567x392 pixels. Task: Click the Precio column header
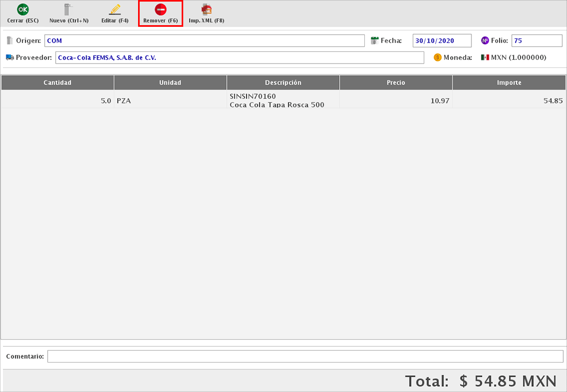pos(396,83)
